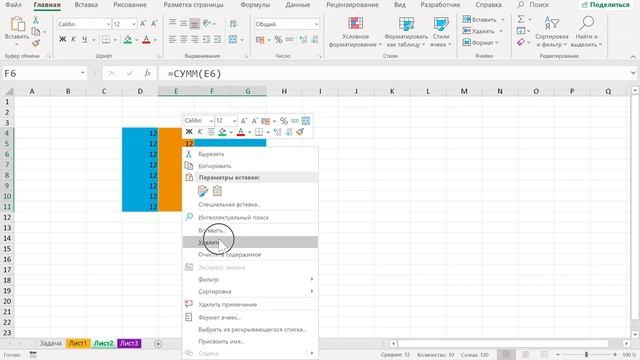
Task: Switch to Normal view icon in status bar
Action: click(x=507, y=354)
